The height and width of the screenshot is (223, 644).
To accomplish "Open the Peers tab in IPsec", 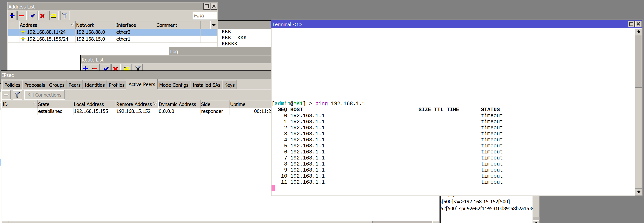I will pyautogui.click(x=75, y=85).
